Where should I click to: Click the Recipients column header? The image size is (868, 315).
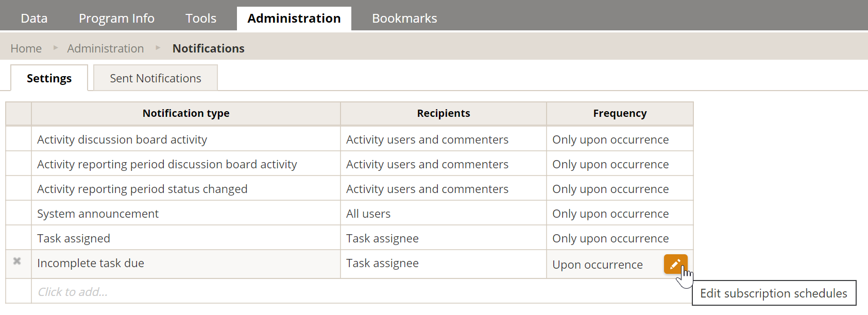pyautogui.click(x=443, y=113)
